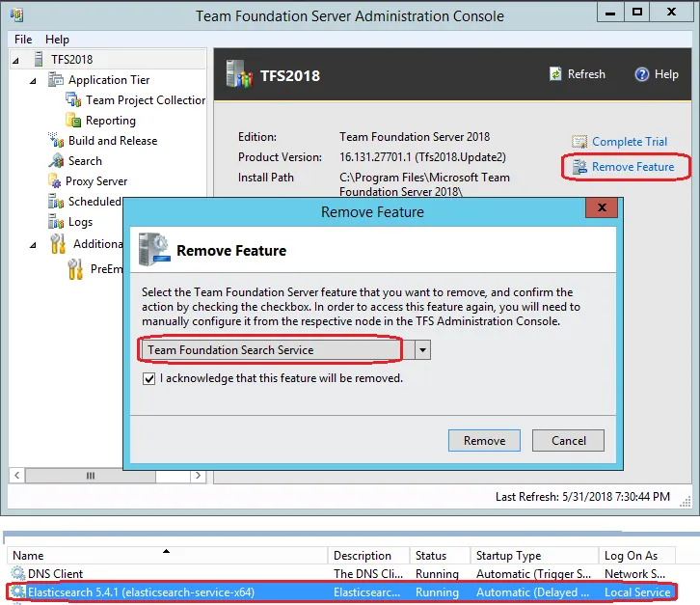Click the Additional tools wrench icon
The width and height of the screenshot is (700, 605).
click(x=58, y=244)
